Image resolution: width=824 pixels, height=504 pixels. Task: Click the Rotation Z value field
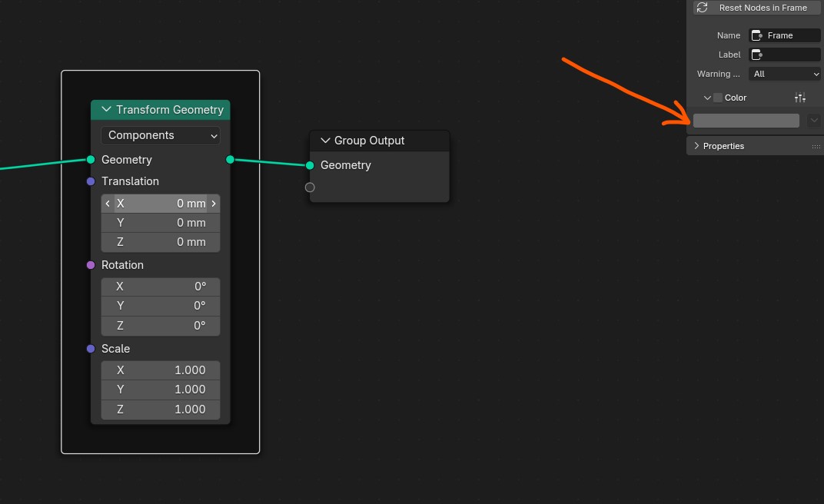pyautogui.click(x=161, y=326)
